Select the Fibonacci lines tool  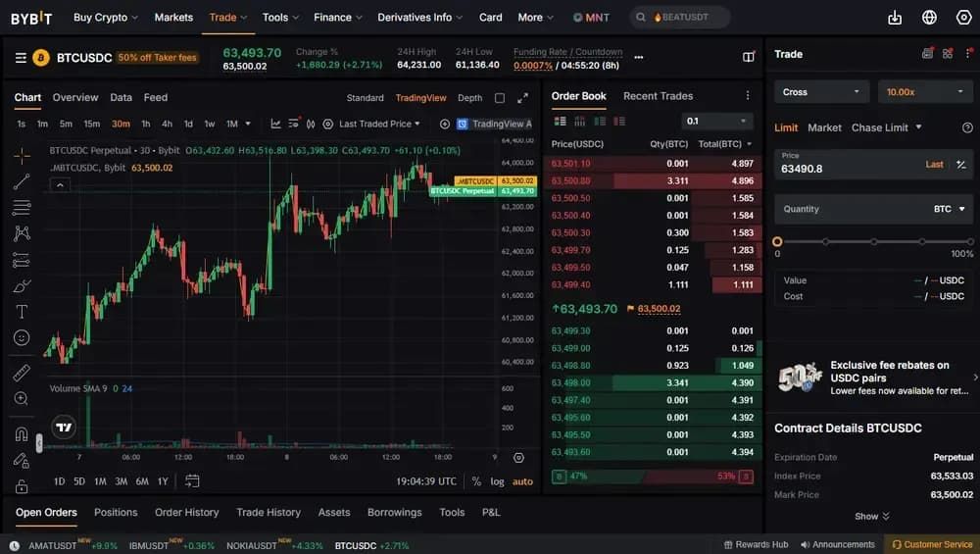(22, 208)
